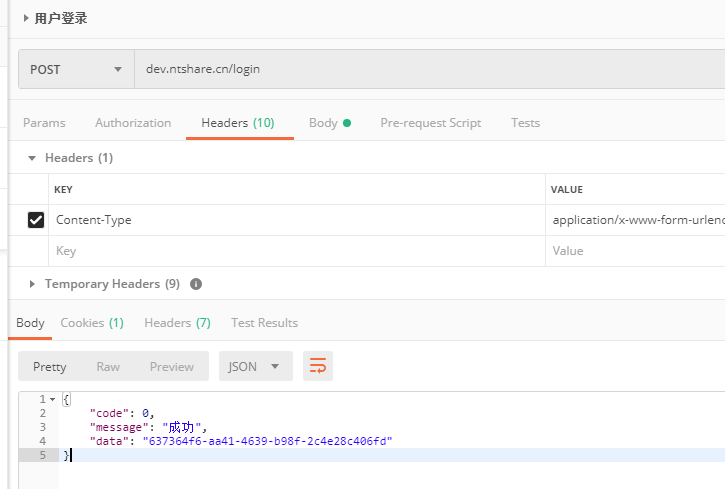Open the JSON format dropdown
This screenshot has width=725, height=489.
click(256, 366)
